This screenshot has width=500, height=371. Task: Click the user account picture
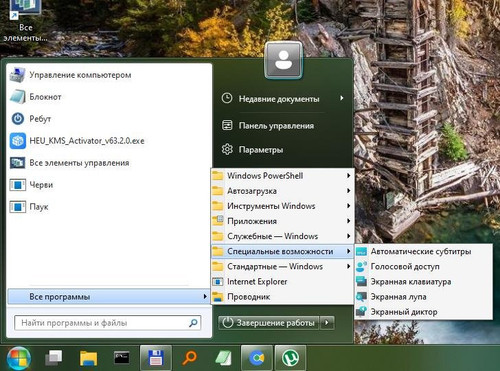click(283, 60)
